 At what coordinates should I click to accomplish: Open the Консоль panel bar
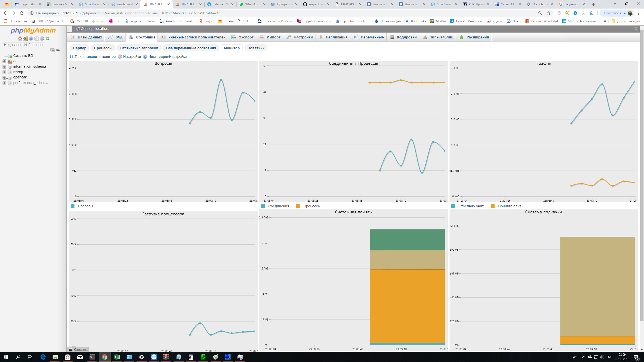tap(78, 350)
